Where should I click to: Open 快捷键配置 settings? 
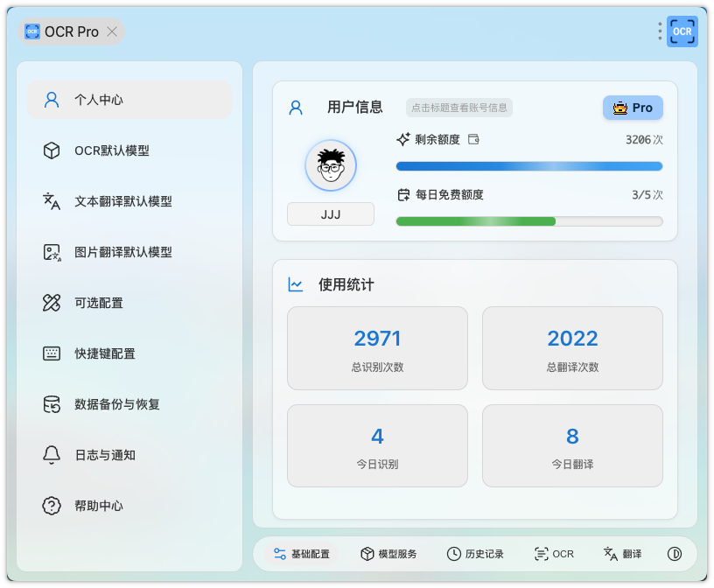(129, 353)
